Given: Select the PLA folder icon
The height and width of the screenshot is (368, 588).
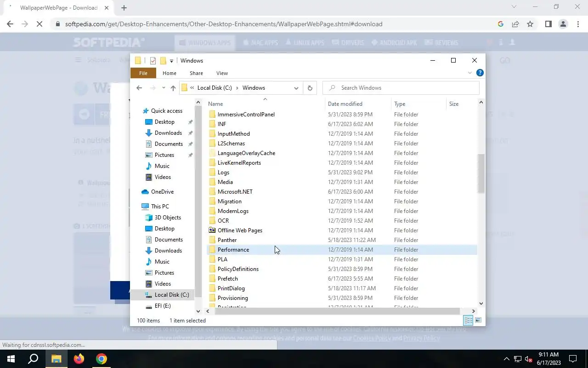Looking at the screenshot, I should coord(212,259).
